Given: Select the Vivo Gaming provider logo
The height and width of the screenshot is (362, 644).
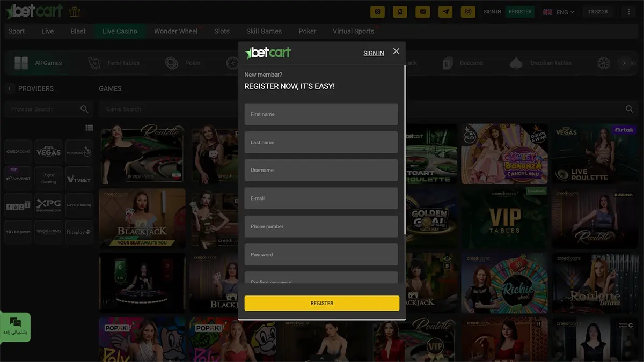Looking at the screenshot, I should [49, 232].
